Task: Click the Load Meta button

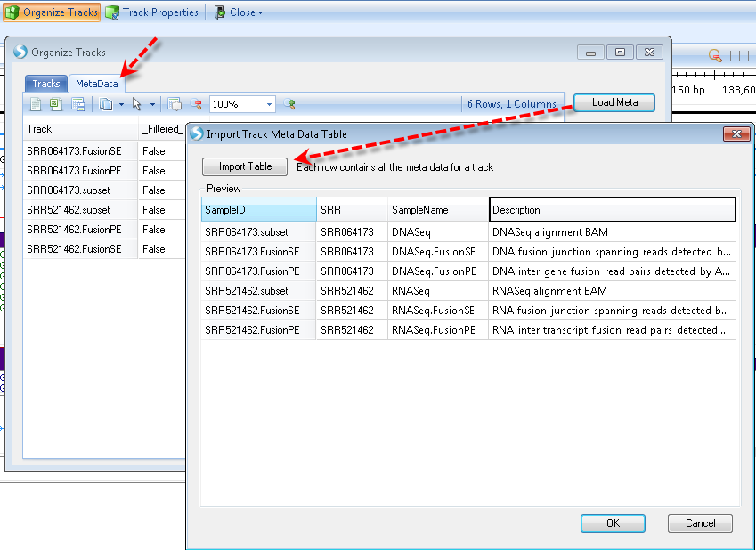Action: 614,102
